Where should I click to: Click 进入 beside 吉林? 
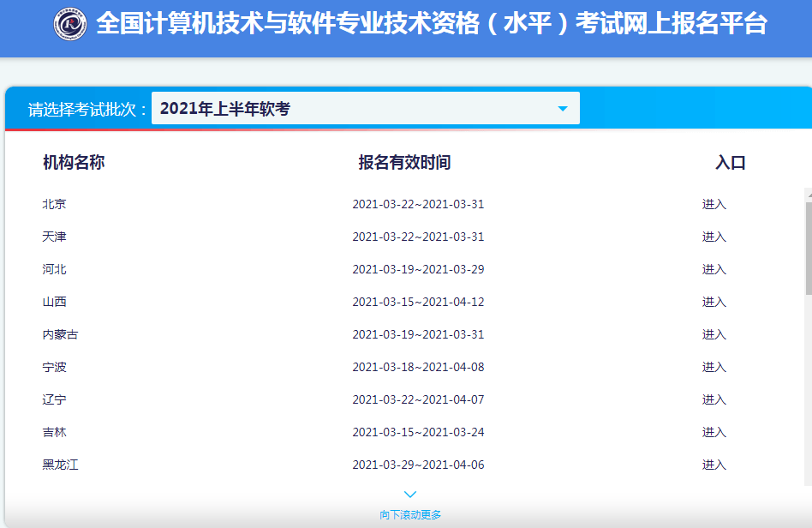coord(714,432)
